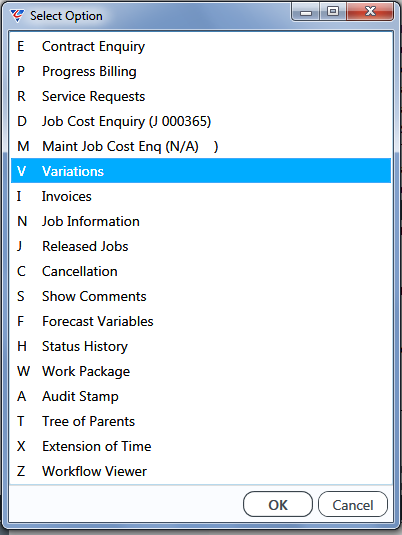
Task: Click the app logo icon in title bar
Action: 17,16
